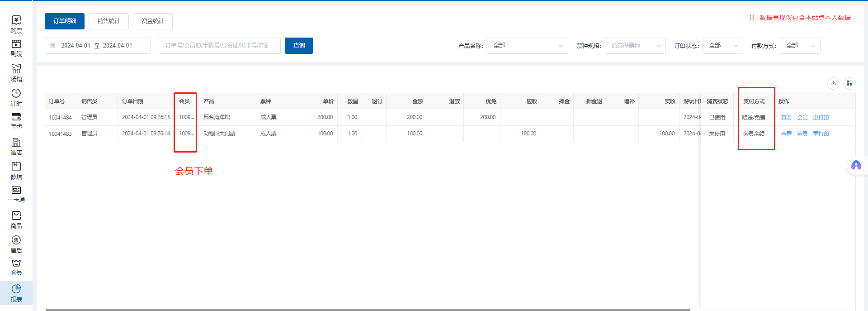
Task: Open the 剧院 theater module icon
Action: [16, 48]
